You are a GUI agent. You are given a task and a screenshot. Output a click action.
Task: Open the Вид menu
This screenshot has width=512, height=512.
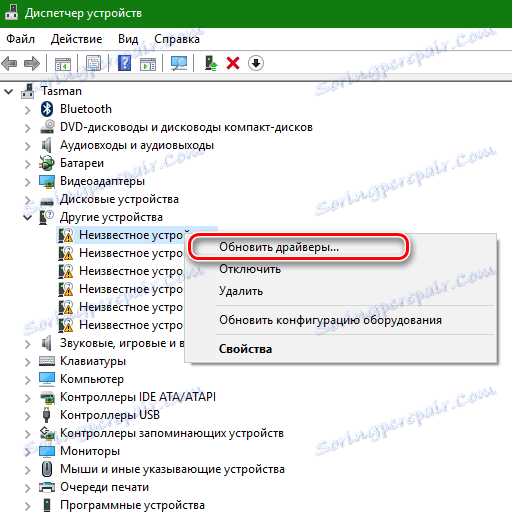128,39
